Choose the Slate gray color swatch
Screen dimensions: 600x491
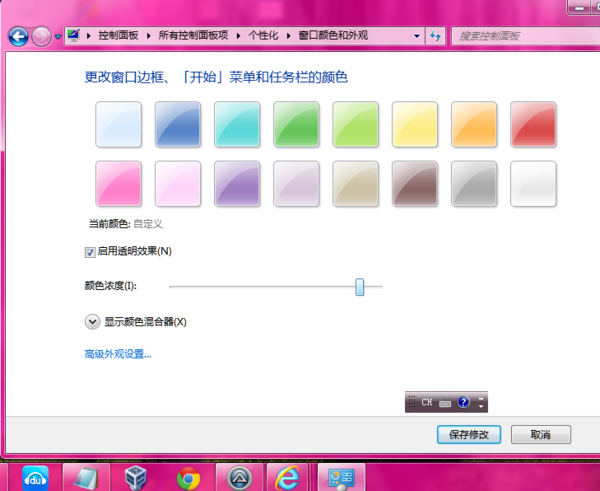tap(474, 184)
